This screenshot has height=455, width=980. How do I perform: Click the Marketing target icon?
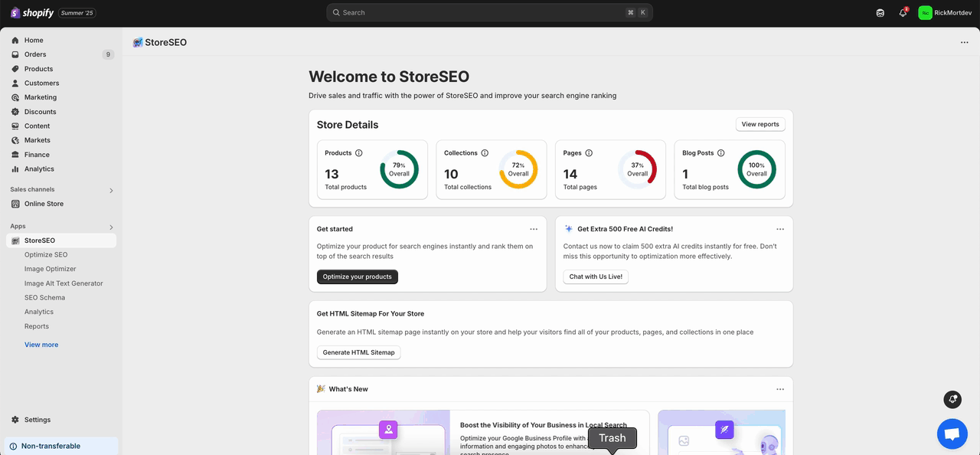15,97
